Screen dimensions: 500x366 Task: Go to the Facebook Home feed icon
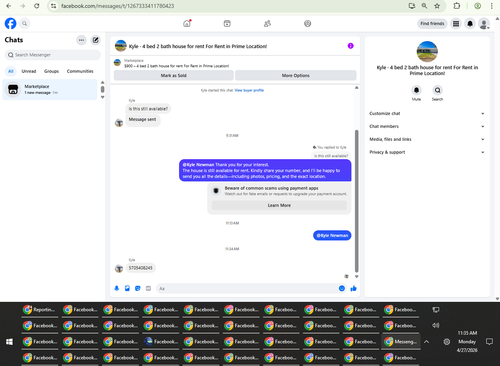click(187, 23)
